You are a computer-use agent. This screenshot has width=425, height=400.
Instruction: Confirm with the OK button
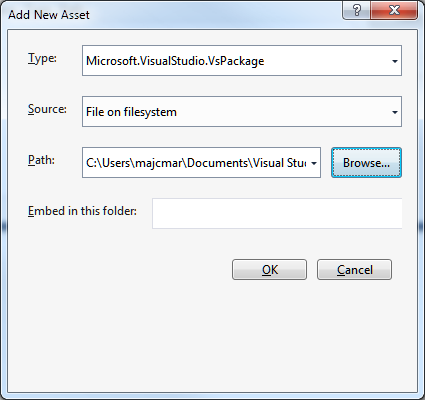tap(269, 270)
